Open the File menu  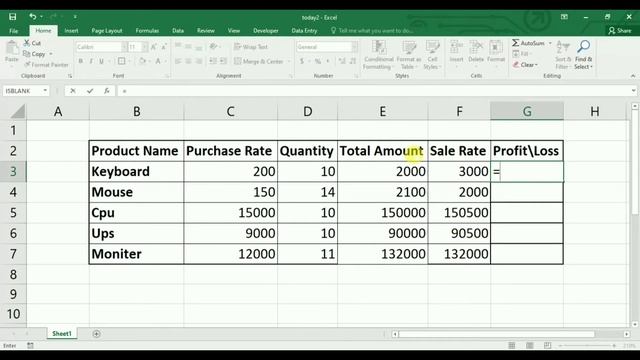coord(13,31)
